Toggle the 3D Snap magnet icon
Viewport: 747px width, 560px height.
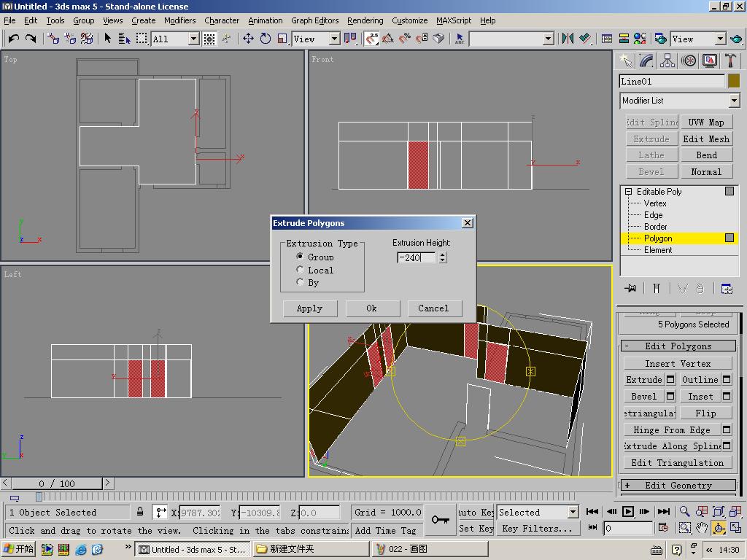(x=371, y=39)
